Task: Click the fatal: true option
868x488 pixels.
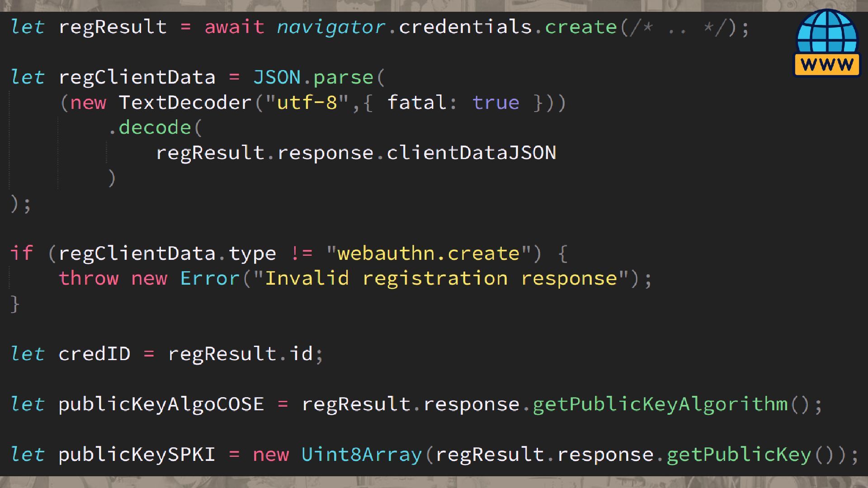Action: [453, 103]
